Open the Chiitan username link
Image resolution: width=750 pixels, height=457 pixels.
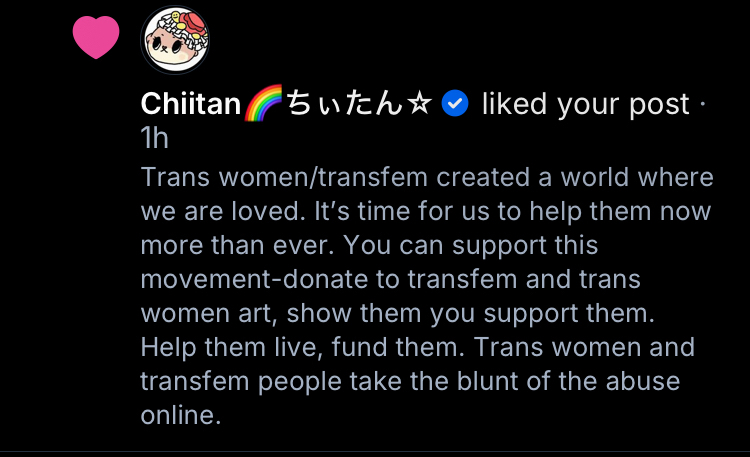[x=191, y=103]
